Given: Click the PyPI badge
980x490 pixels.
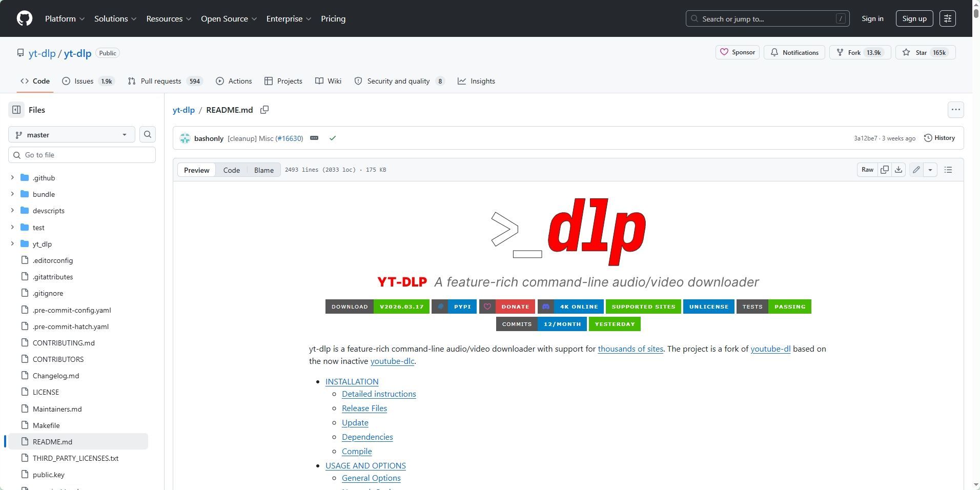Looking at the screenshot, I should click(x=454, y=307).
